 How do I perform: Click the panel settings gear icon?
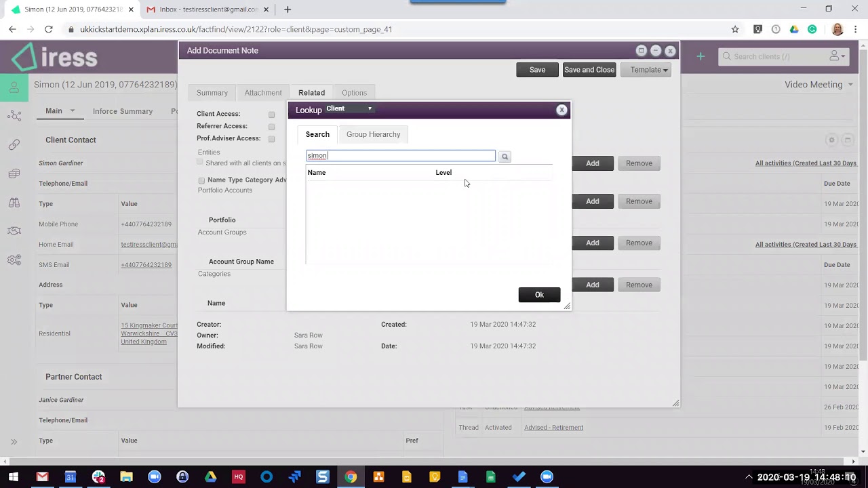click(831, 140)
